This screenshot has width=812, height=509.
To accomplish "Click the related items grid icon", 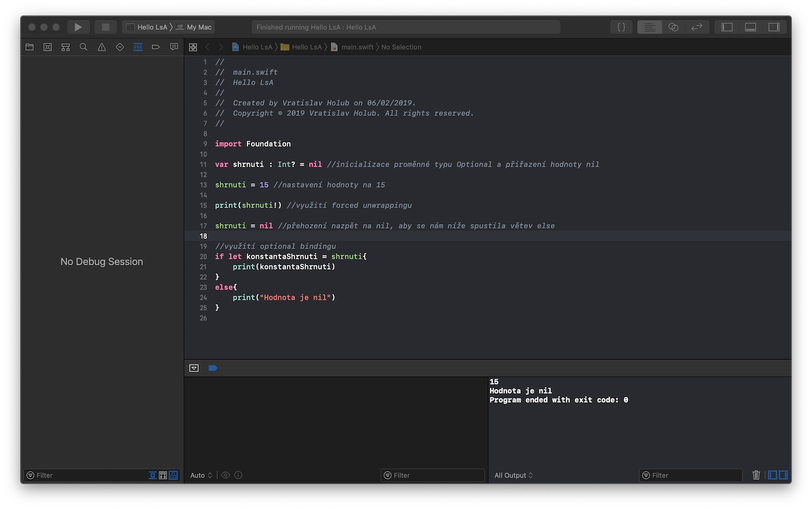I will (193, 47).
